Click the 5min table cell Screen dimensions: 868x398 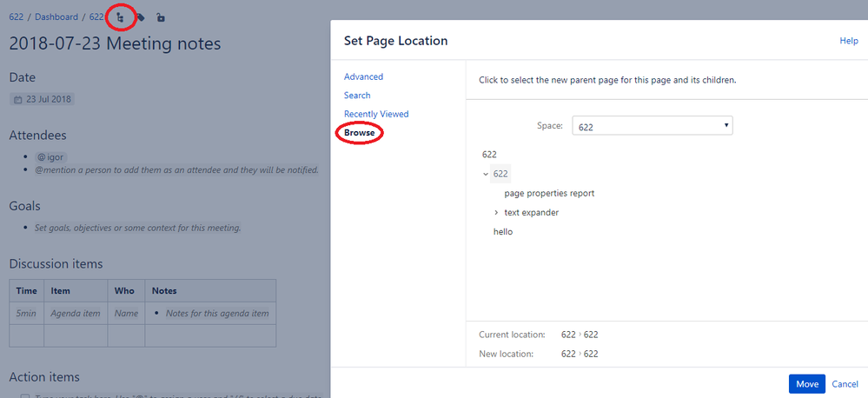(26, 314)
